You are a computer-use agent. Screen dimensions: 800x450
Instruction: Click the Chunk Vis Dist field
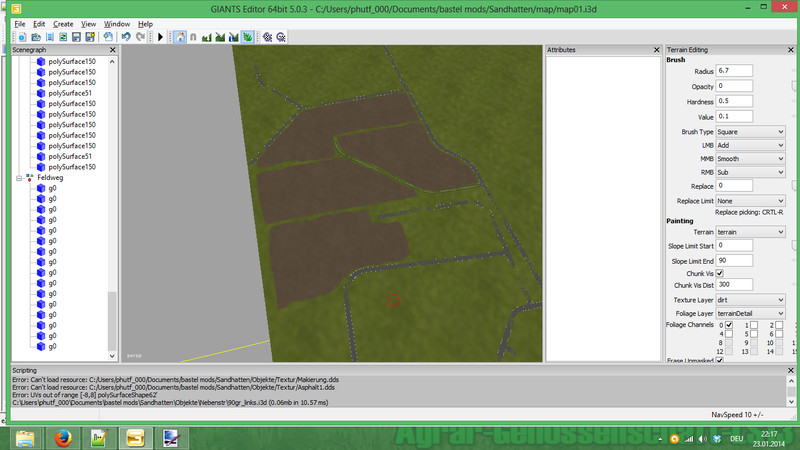[734, 285]
